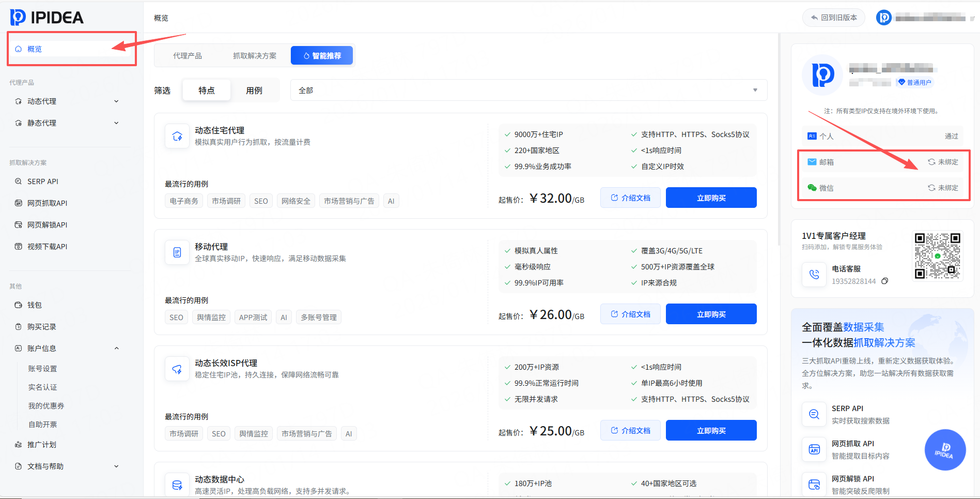Open the 全部 filter dropdown

pos(528,90)
